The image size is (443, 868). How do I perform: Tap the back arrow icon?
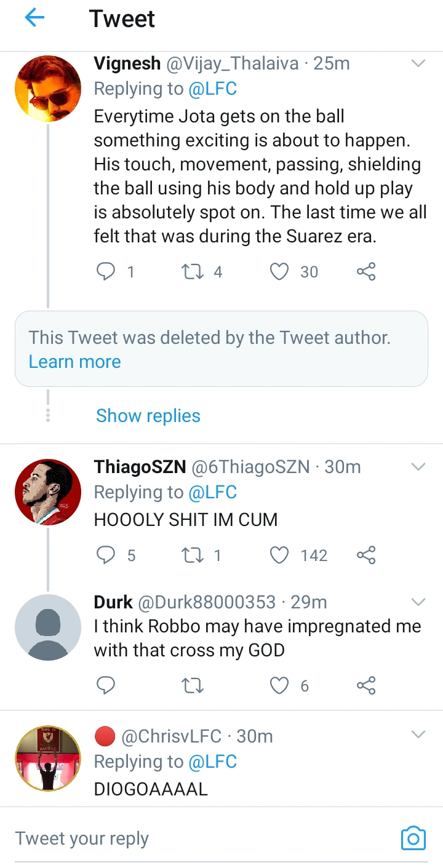34,18
